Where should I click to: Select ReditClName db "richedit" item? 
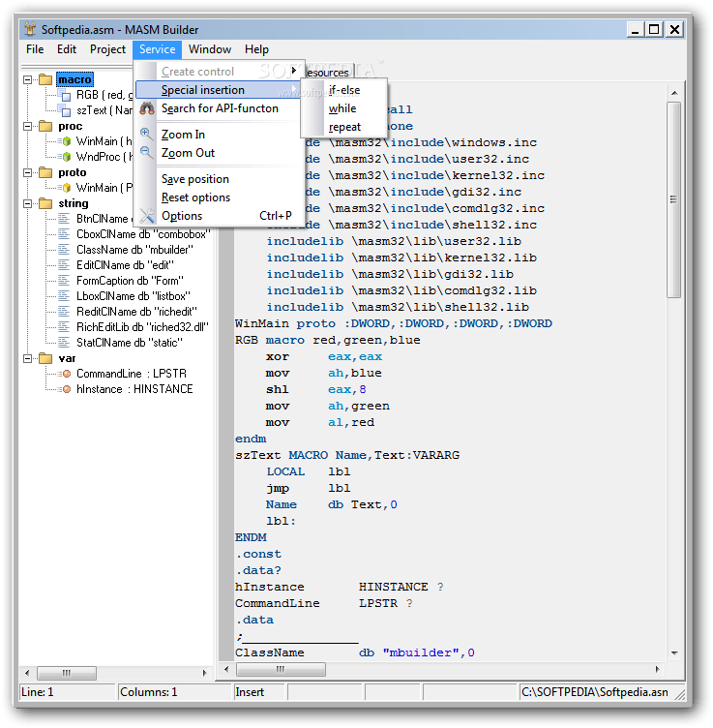click(136, 312)
